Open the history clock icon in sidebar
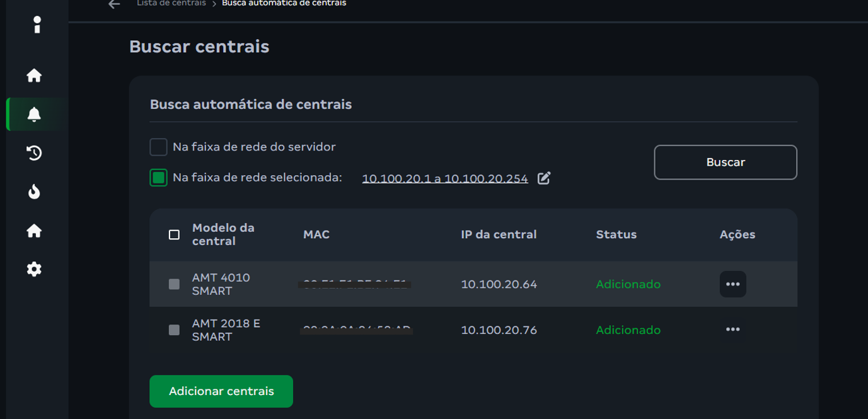The image size is (868, 419). (34, 152)
